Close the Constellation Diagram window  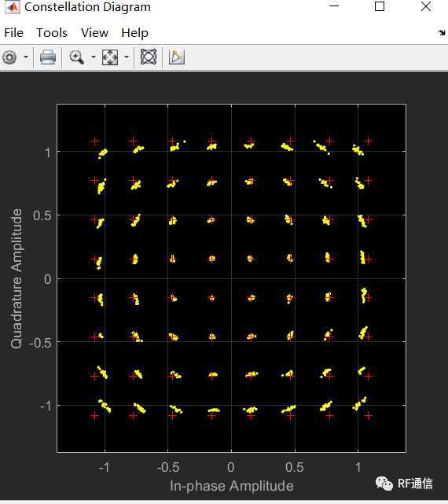coord(426,6)
